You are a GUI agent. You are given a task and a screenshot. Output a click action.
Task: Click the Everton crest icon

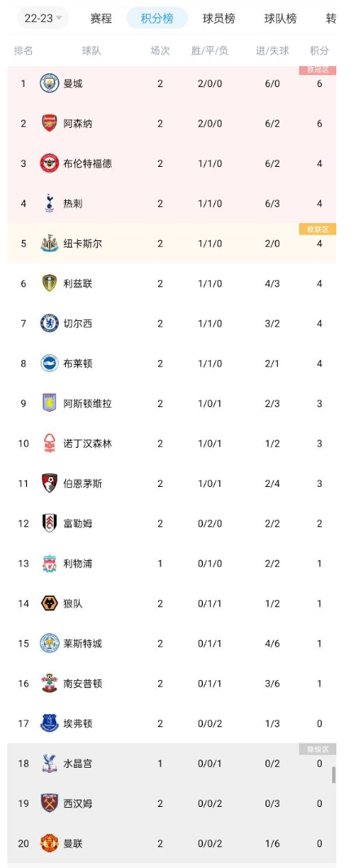click(50, 724)
